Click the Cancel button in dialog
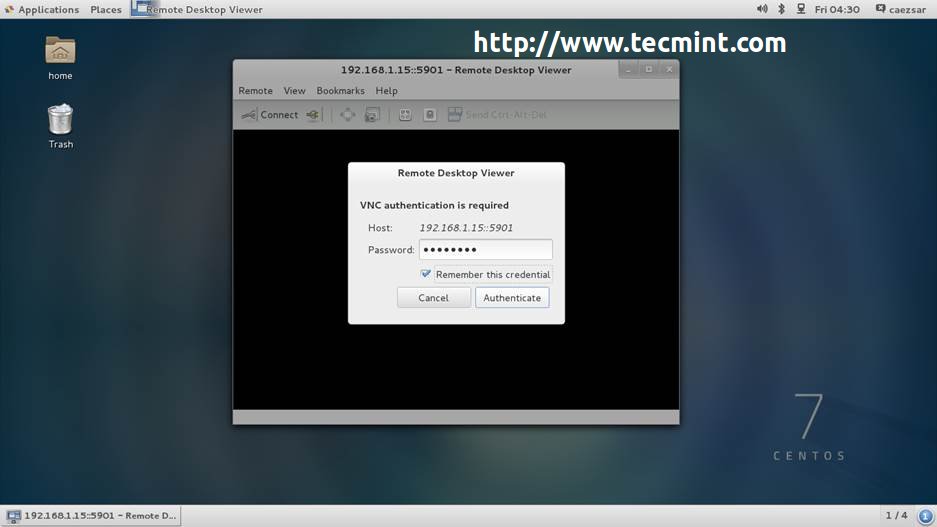The width and height of the screenshot is (937, 527). [x=433, y=298]
